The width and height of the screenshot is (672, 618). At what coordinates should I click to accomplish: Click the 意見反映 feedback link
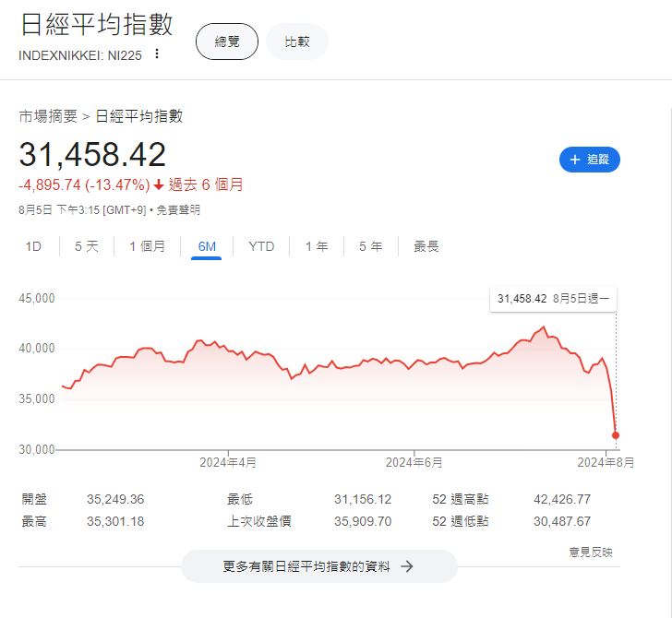point(590,552)
